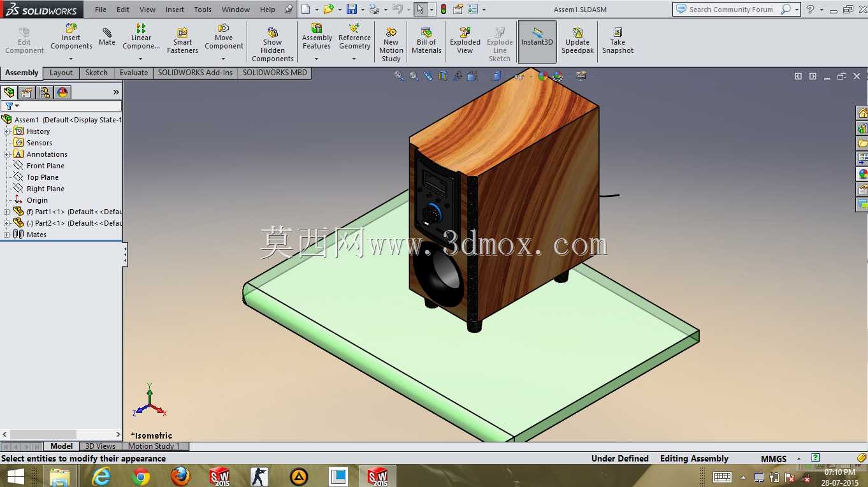Image resolution: width=868 pixels, height=487 pixels.
Task: Open the File menu
Action: click(101, 10)
